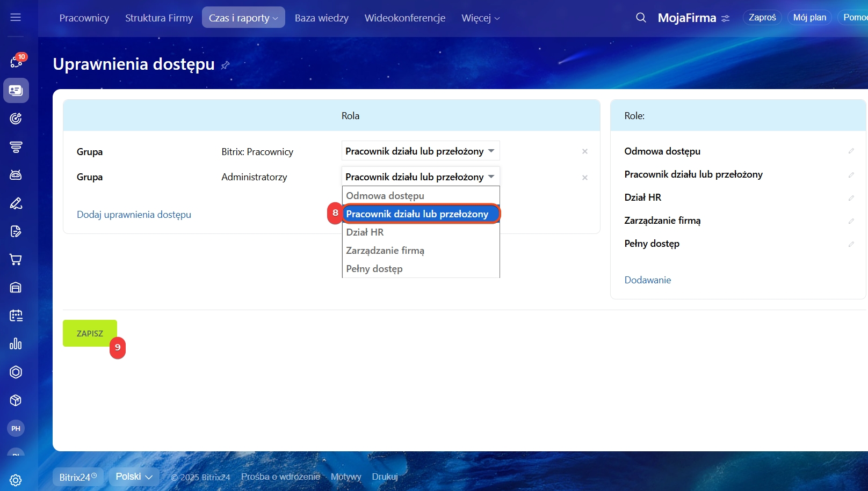Viewport: 868px width, 491px height.
Task: Pin page using icon beside Uprawnienia dostępu
Action: tap(226, 65)
